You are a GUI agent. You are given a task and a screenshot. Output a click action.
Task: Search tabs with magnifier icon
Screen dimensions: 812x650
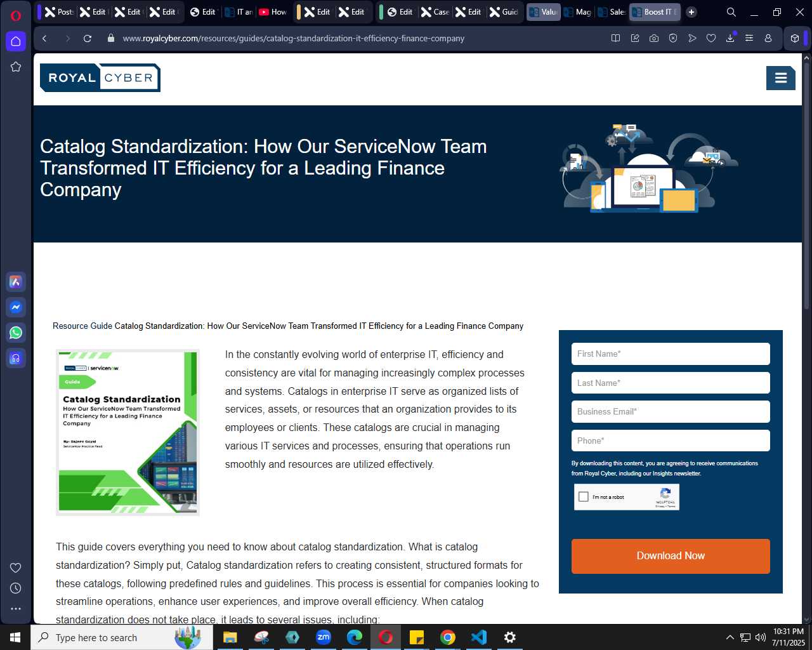coord(731,12)
